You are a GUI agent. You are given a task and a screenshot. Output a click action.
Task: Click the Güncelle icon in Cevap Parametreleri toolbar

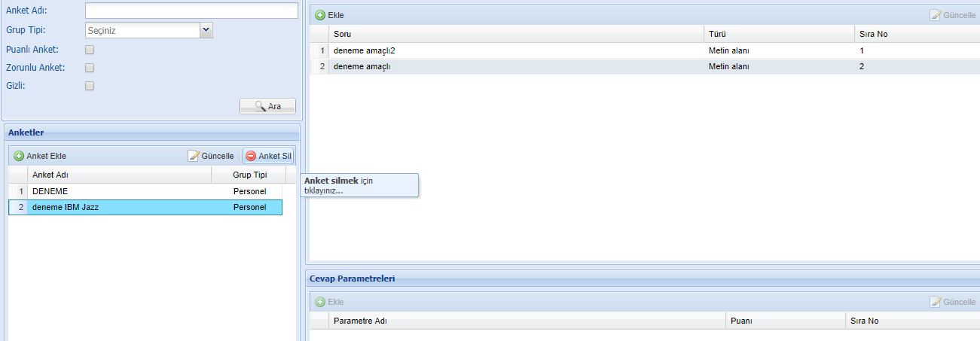coord(936,302)
